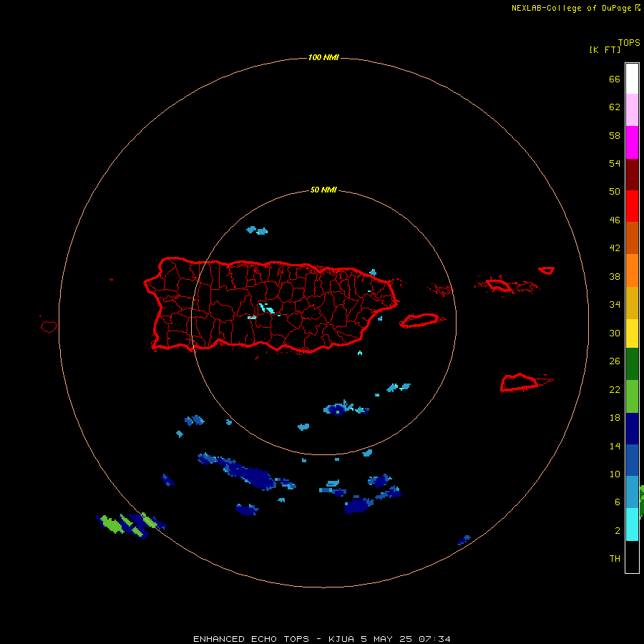The width and height of the screenshot is (644, 644).
Task: Click the legend value 22
Action: click(x=615, y=389)
